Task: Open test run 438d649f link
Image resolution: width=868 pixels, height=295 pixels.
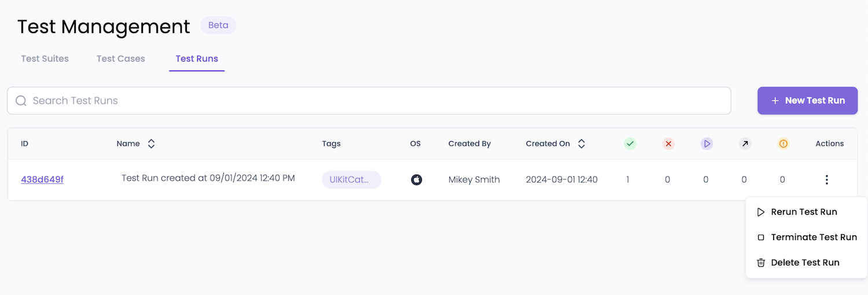Action: coord(42,179)
